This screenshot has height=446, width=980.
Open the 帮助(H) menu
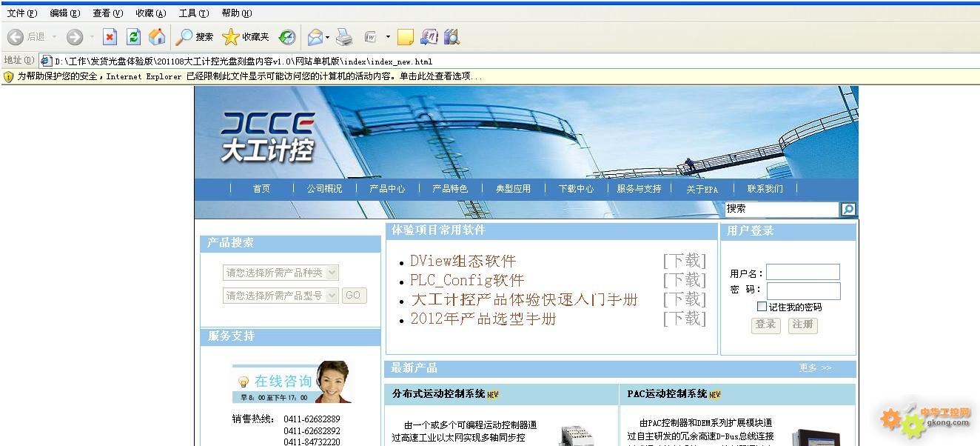point(236,13)
